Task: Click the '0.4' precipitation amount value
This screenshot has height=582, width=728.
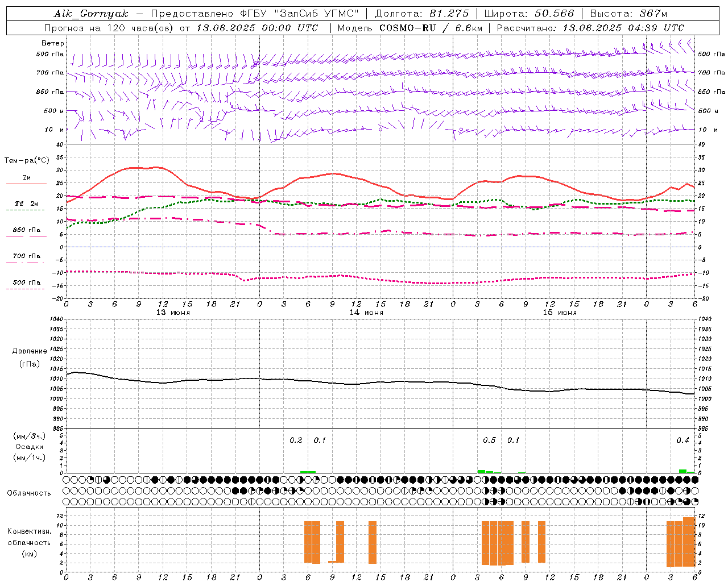Action: 682,440
